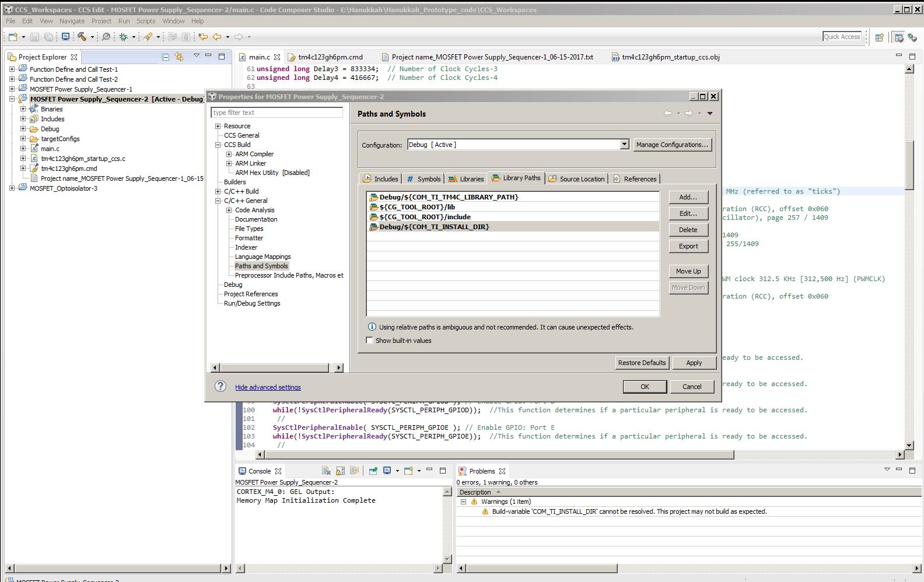
Task: Click inside the type filter text field
Action: pyautogui.click(x=276, y=113)
